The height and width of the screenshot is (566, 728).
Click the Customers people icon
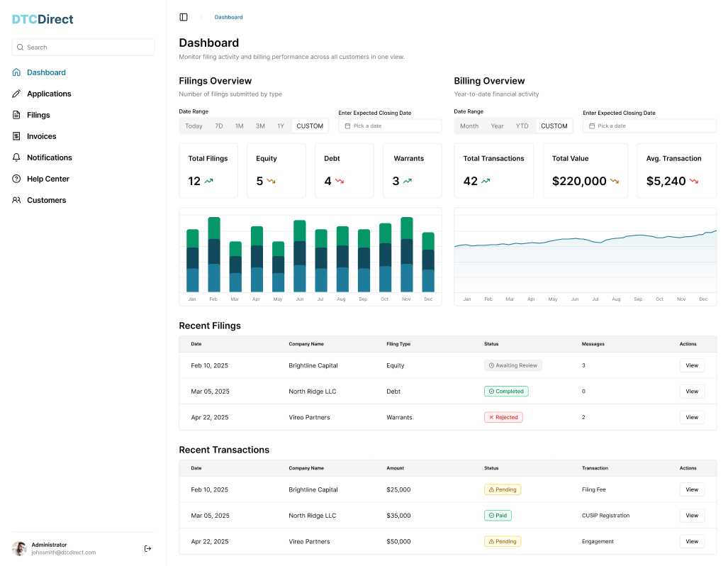coord(16,200)
